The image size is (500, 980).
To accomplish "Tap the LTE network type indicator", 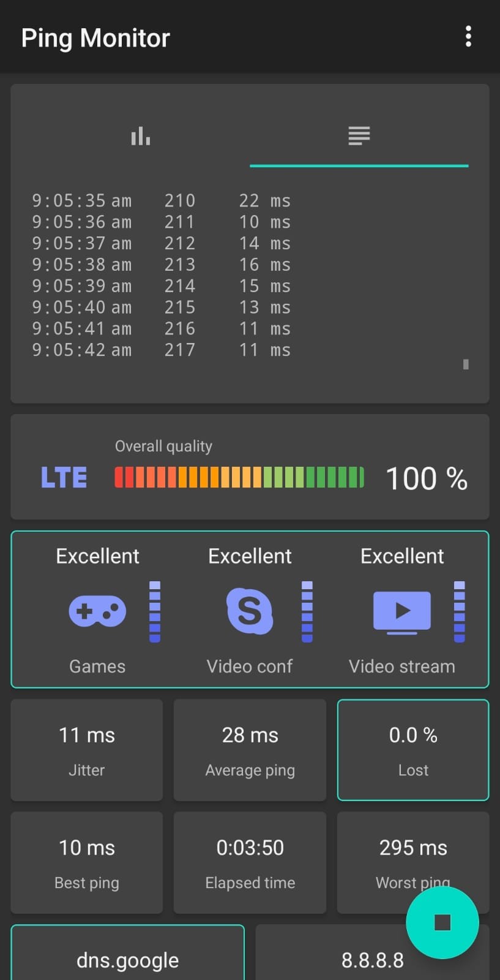I will pyautogui.click(x=64, y=478).
